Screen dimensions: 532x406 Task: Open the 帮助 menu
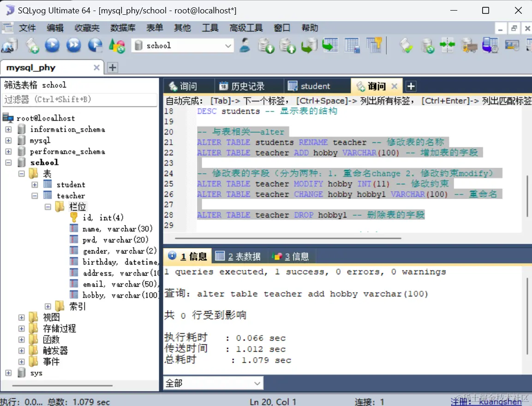point(310,28)
